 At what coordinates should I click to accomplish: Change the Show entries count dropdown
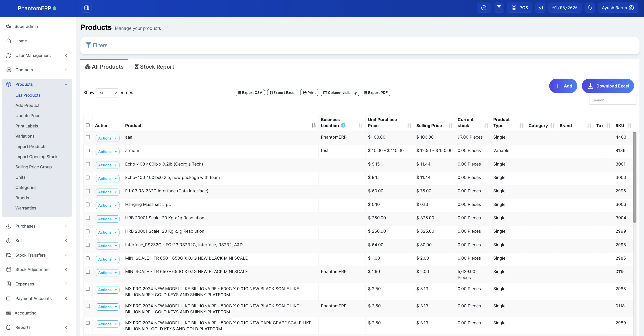tap(107, 93)
